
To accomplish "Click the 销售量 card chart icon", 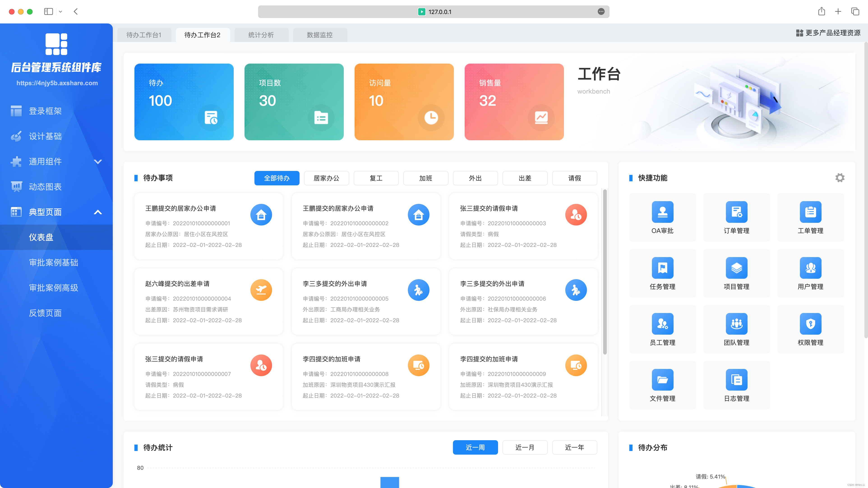I will click(x=541, y=117).
